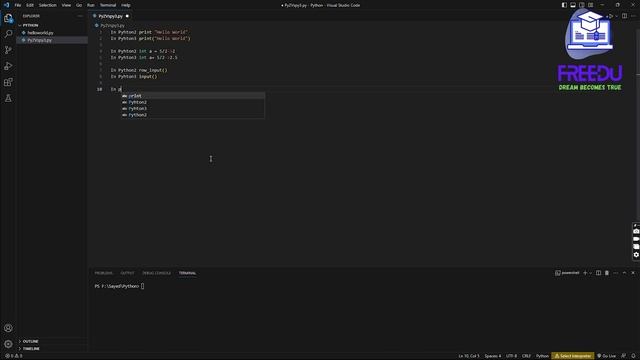This screenshot has width=640, height=360.
Task: Open the Manage gear menu
Action: (x=8, y=344)
